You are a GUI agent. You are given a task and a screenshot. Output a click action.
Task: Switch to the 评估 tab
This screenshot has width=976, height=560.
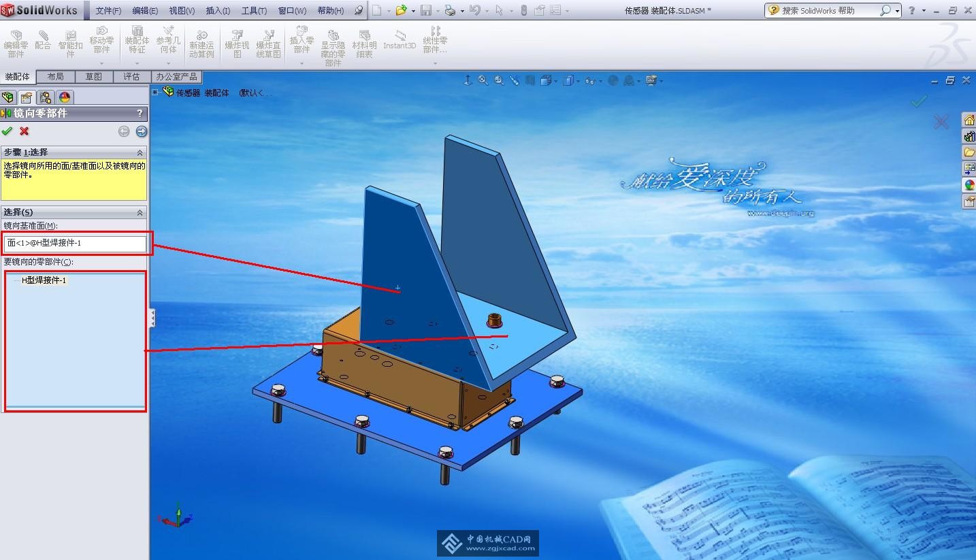pos(131,77)
